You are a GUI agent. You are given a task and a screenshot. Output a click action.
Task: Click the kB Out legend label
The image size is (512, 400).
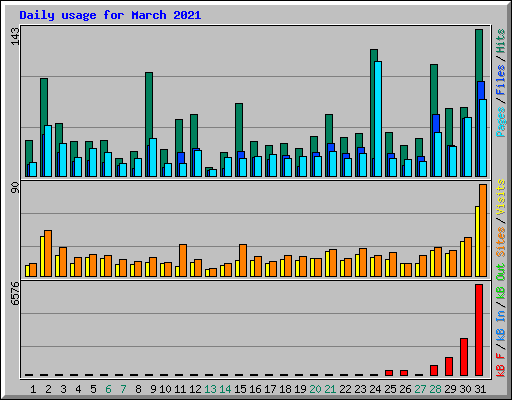[x=501, y=281]
